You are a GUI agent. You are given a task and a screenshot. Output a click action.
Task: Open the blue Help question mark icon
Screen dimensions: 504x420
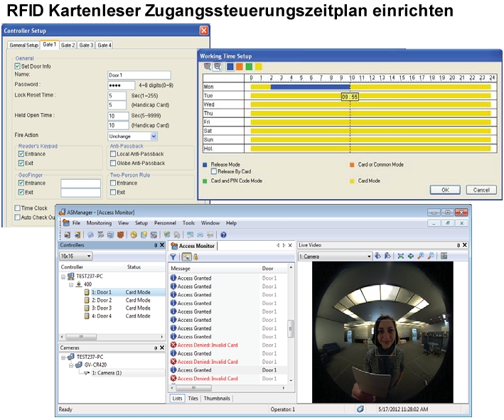[224, 235]
